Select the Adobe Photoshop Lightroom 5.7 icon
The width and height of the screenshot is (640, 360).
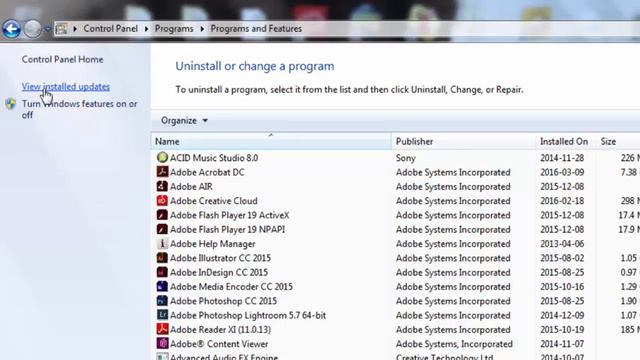[162, 315]
